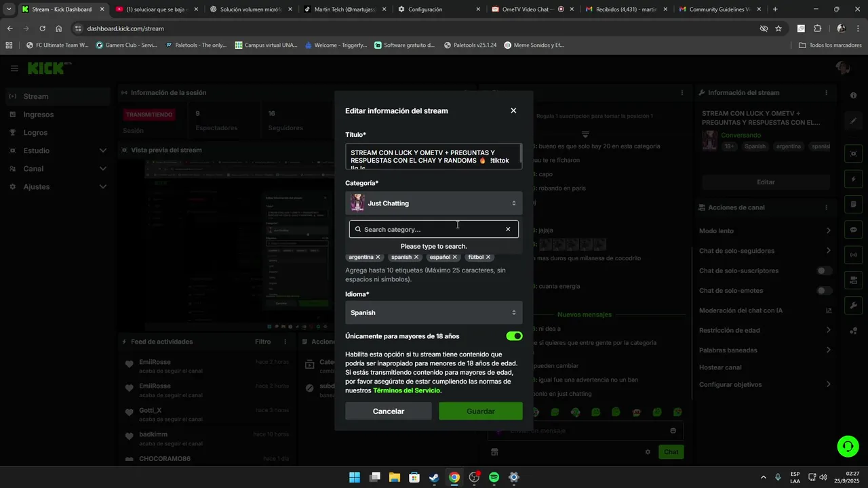Viewport: 868px width, 488px height.
Task: Open Feed de actividades options menu
Action: [285, 342]
